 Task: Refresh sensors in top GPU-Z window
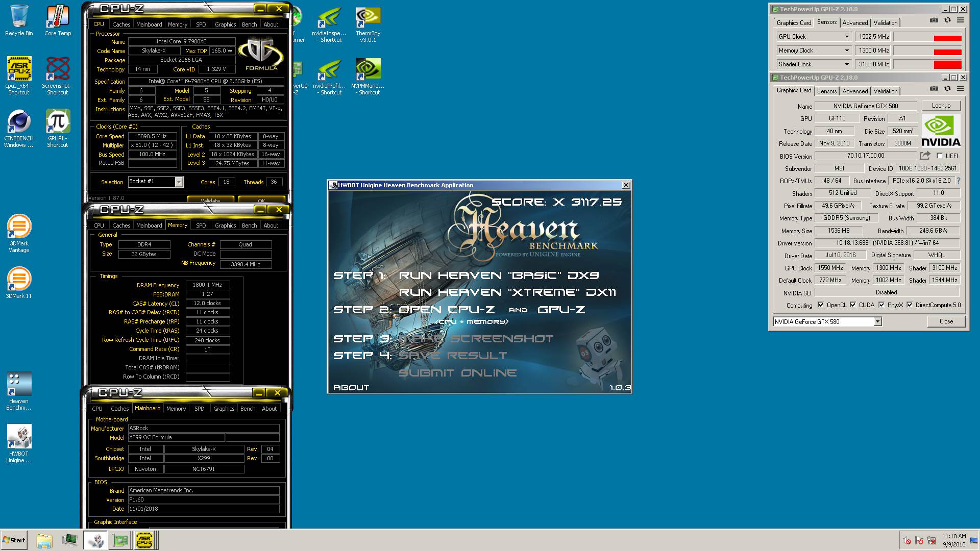point(947,20)
